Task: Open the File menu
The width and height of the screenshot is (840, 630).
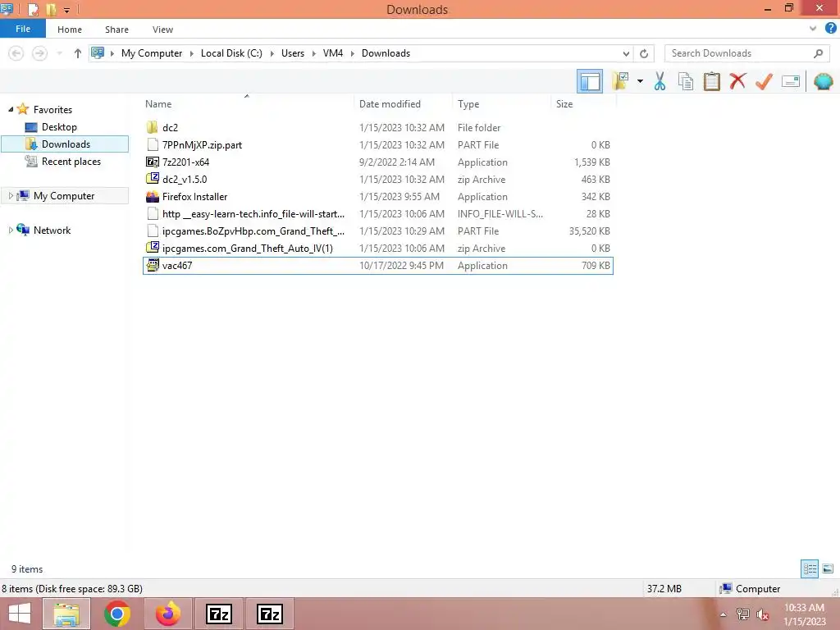Action: [23, 29]
